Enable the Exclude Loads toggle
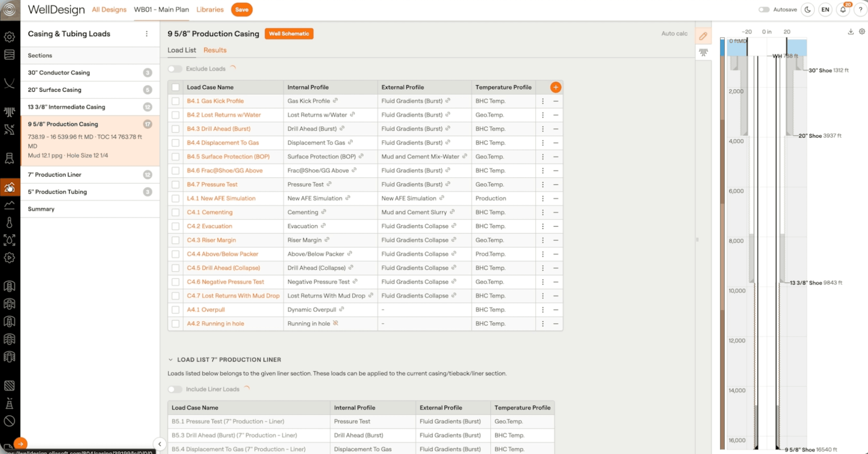Viewport: 868px width, 454px height. click(175, 69)
